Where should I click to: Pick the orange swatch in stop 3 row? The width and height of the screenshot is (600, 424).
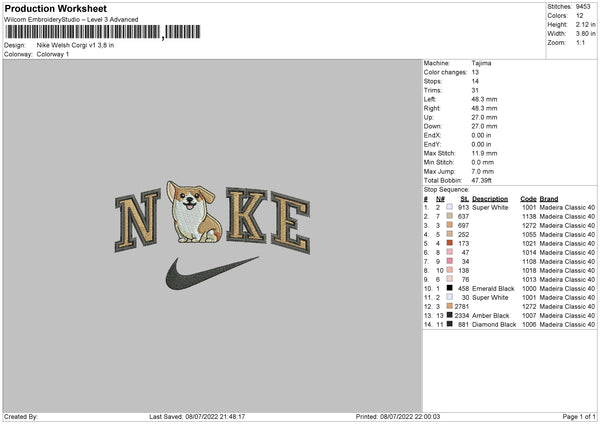click(450, 225)
